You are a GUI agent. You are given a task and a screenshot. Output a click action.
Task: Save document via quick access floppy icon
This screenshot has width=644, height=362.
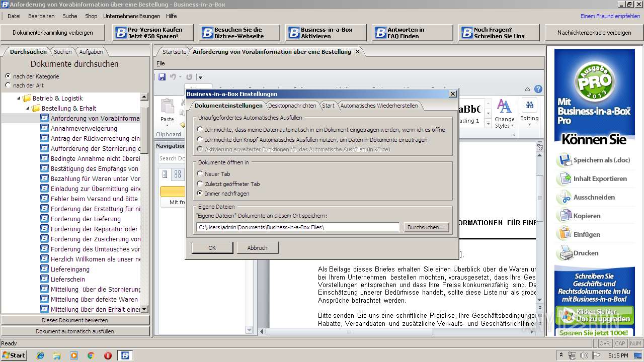click(162, 77)
